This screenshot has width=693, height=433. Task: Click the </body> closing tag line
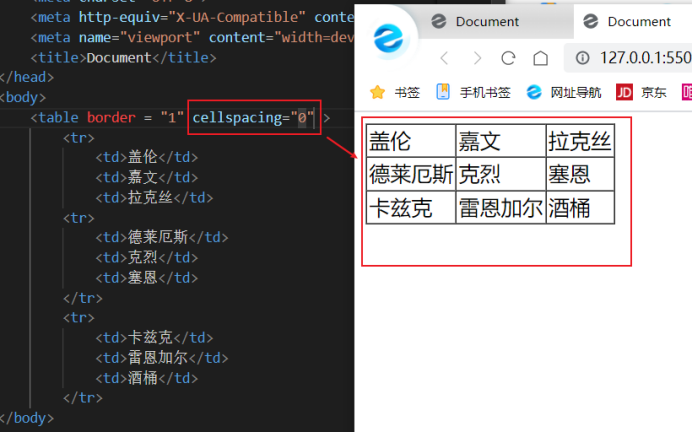27,418
